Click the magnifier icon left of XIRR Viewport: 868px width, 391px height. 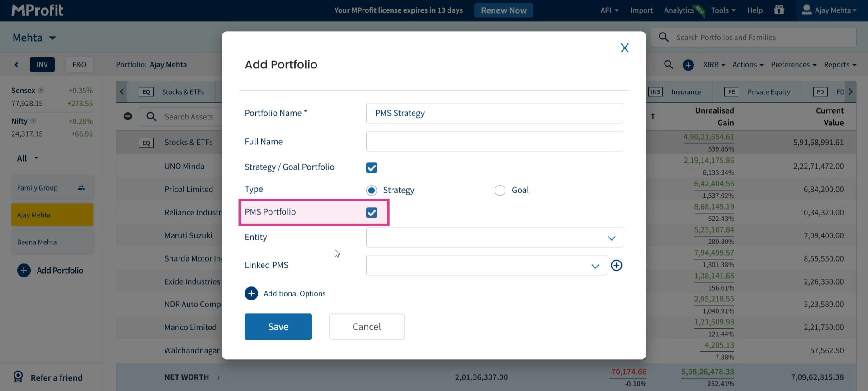click(x=669, y=65)
